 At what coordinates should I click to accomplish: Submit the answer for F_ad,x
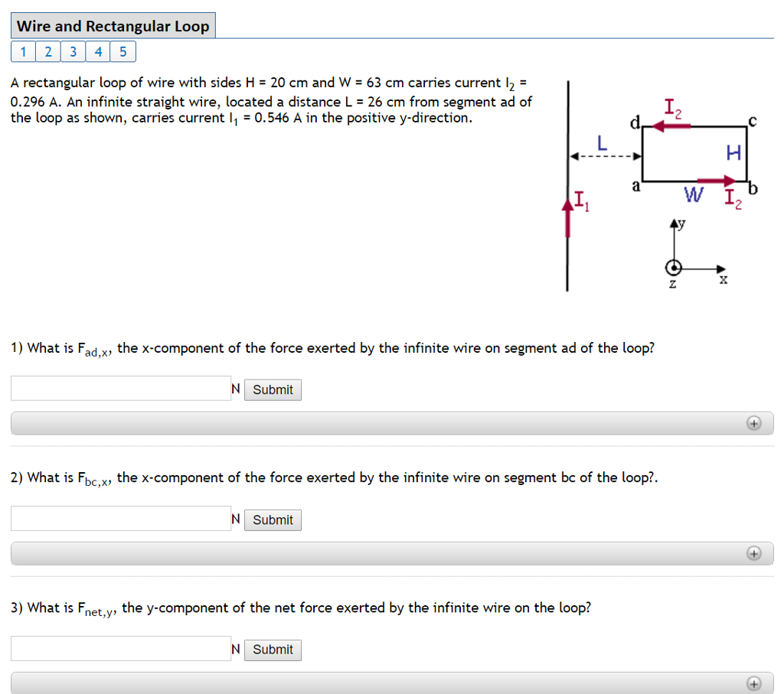tap(272, 389)
